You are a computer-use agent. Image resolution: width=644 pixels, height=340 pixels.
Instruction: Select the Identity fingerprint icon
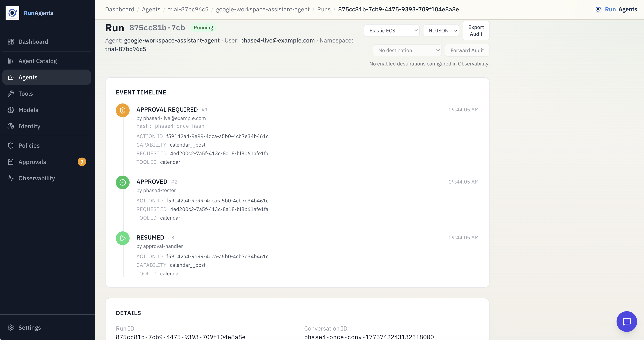(x=11, y=126)
